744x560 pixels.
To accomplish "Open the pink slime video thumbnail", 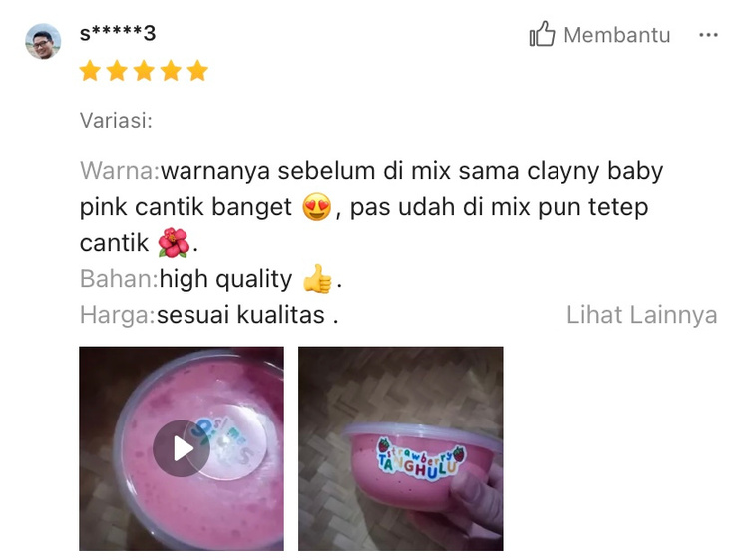I will coord(182,448).
